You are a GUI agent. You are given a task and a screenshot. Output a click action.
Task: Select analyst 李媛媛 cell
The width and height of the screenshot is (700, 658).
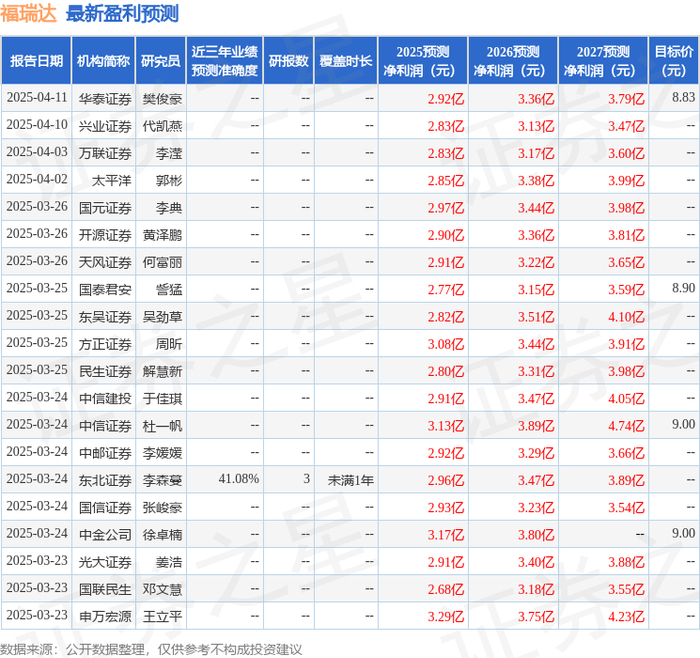(162, 453)
